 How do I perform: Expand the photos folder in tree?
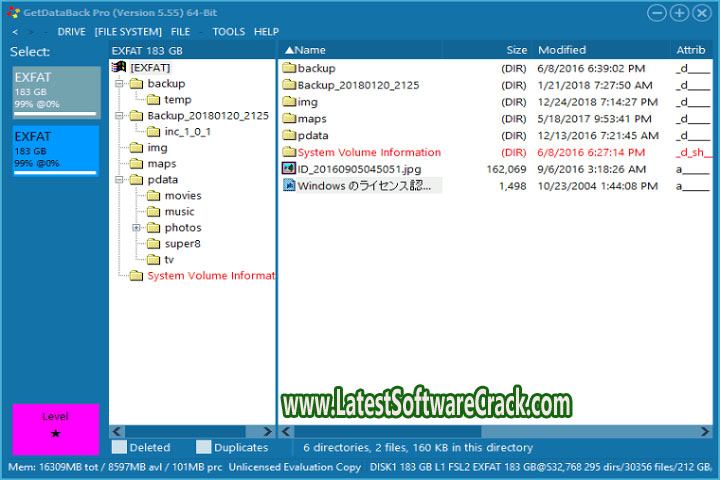(136, 228)
